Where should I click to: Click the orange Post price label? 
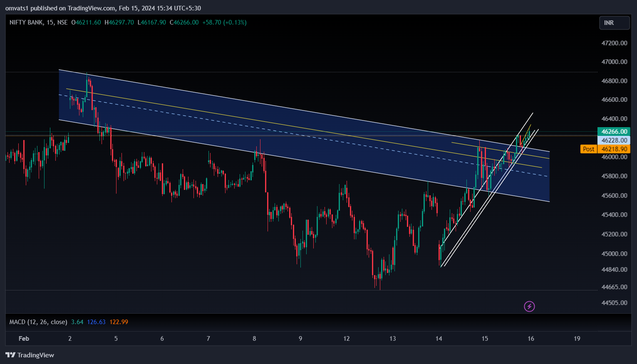(x=589, y=149)
